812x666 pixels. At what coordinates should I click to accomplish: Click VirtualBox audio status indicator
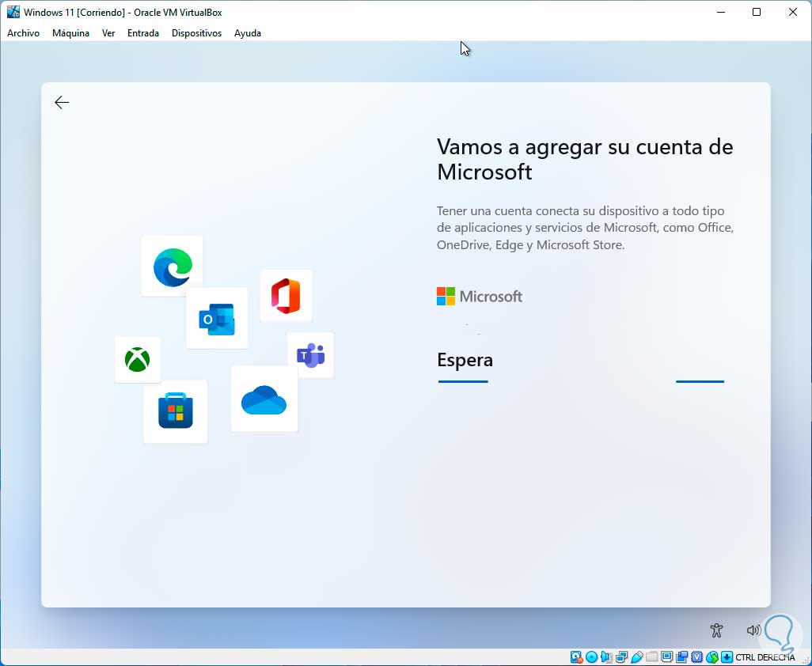606,657
